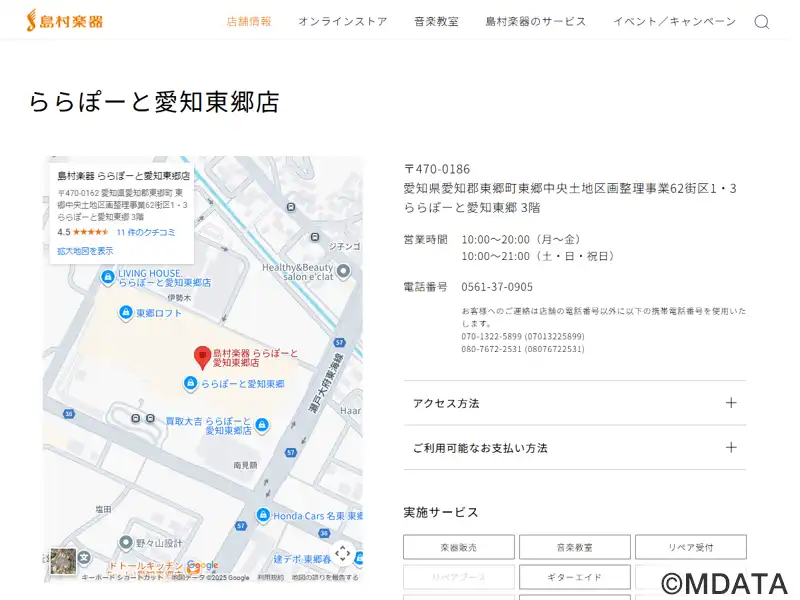The height and width of the screenshot is (600, 800).
Task: Open the 音楽教室 menu item
Action: point(436,22)
